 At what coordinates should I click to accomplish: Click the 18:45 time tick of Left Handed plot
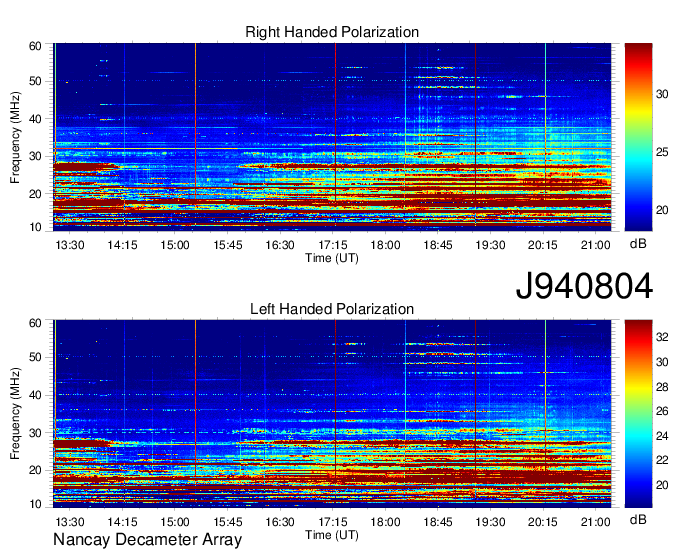point(438,522)
